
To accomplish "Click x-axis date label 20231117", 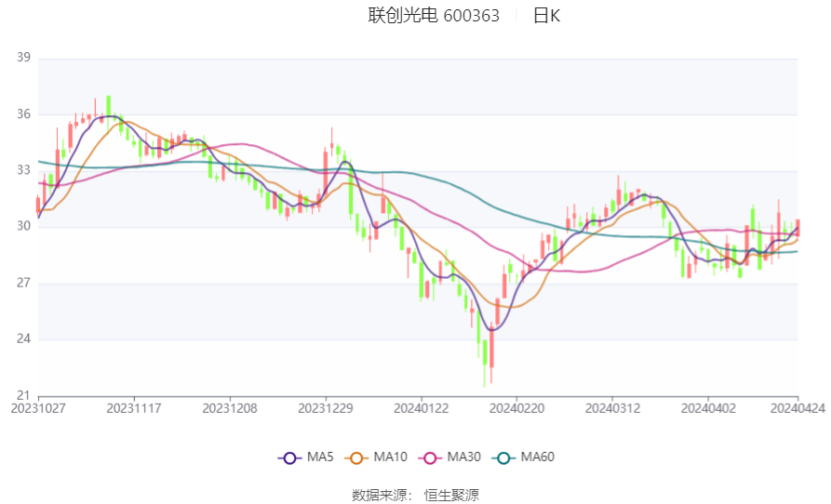I will pyautogui.click(x=134, y=409).
